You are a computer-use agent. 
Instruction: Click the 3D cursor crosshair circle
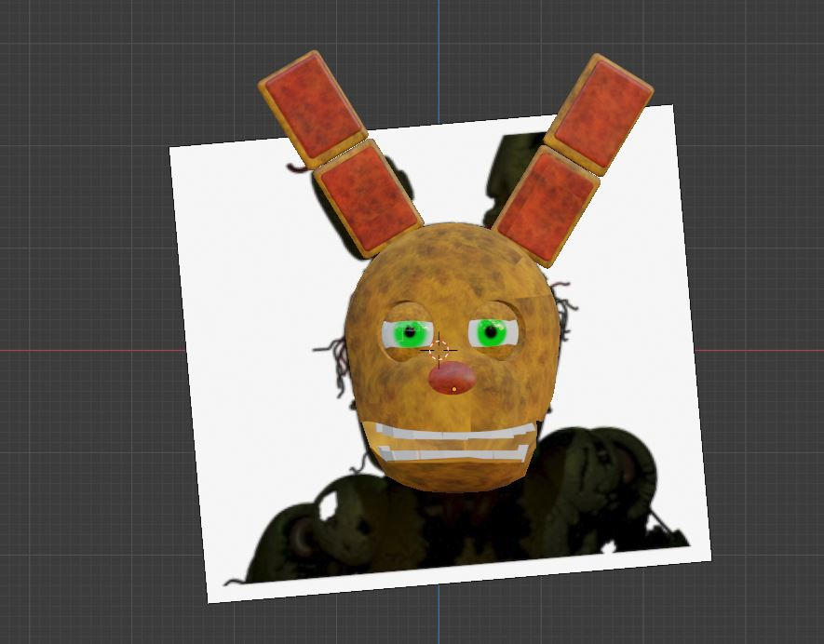[x=439, y=350]
